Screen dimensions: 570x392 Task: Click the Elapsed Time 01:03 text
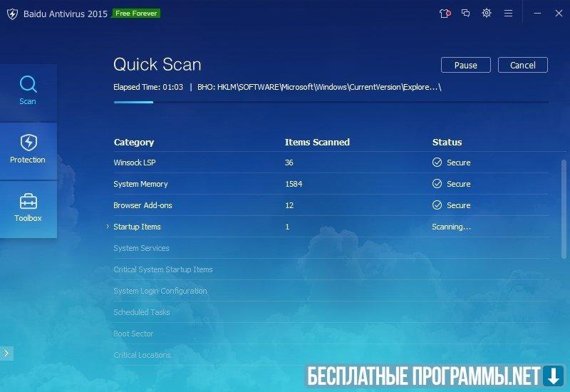click(148, 87)
